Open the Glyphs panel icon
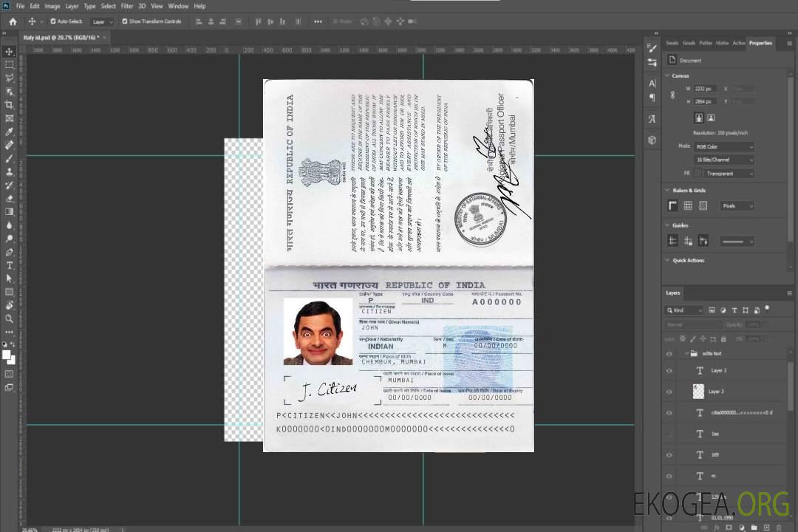This screenshot has height=532, width=798. tap(652, 119)
